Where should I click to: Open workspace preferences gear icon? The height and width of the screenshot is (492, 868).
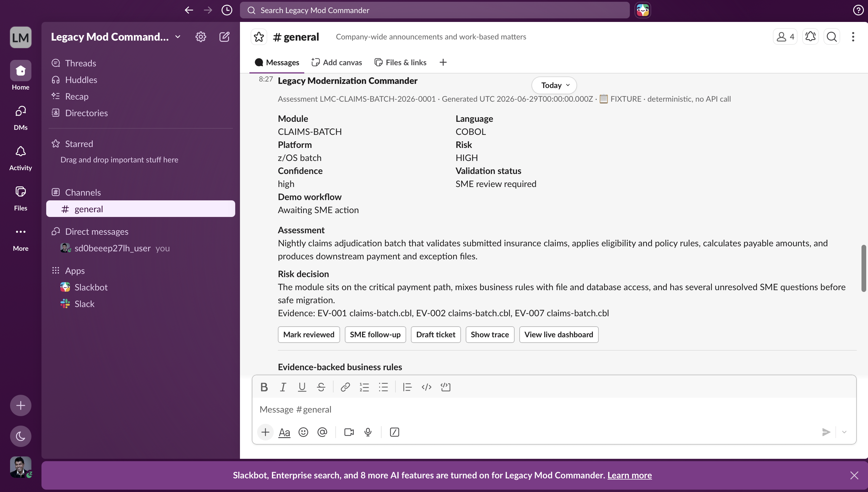(201, 37)
